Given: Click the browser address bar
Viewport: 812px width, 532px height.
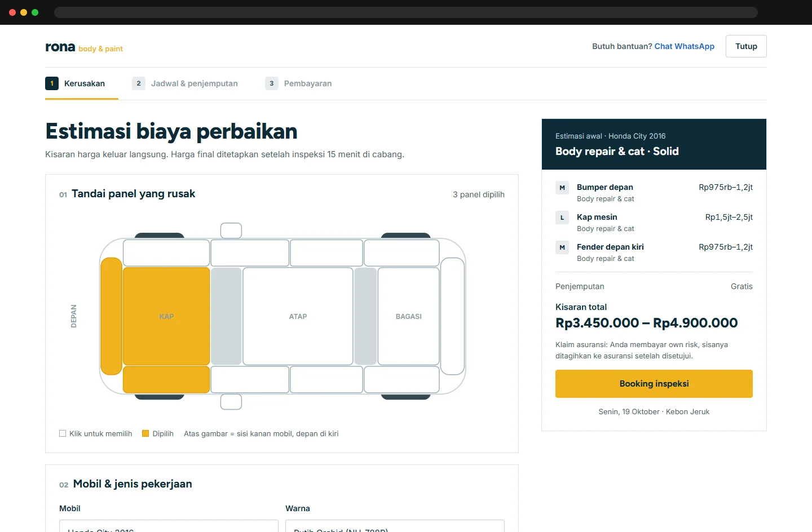Looking at the screenshot, I should [x=406, y=12].
